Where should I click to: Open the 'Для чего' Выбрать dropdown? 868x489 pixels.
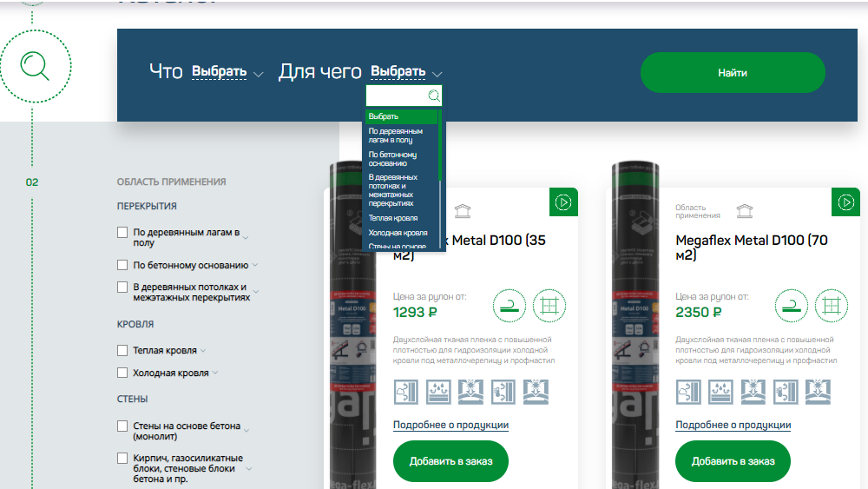406,72
